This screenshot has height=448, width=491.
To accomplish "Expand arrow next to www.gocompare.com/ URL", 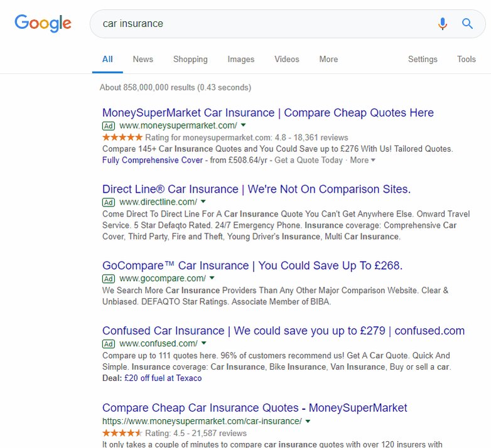I will pyautogui.click(x=212, y=278).
